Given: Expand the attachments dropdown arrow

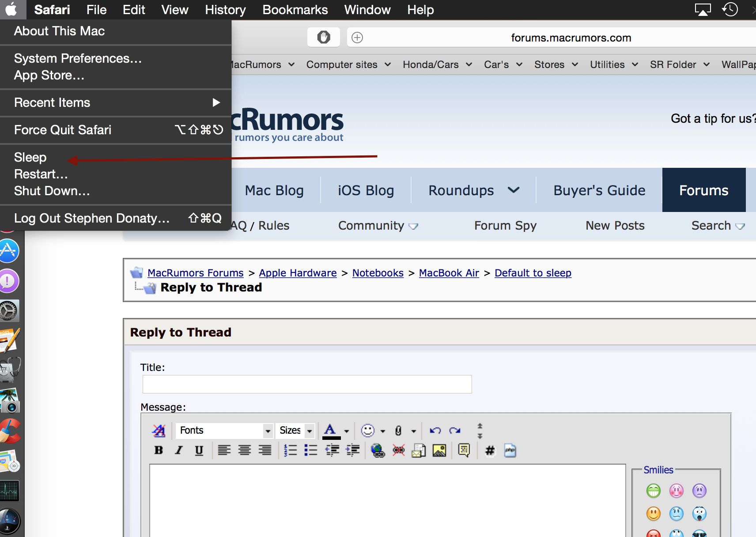Looking at the screenshot, I should click(x=414, y=431).
